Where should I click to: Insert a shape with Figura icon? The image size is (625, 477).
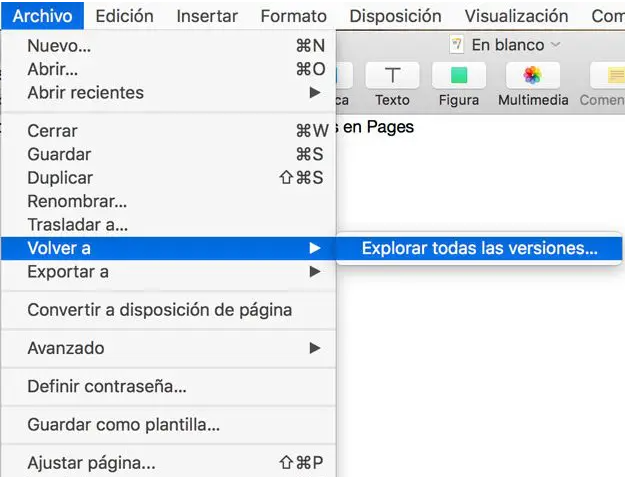[459, 76]
